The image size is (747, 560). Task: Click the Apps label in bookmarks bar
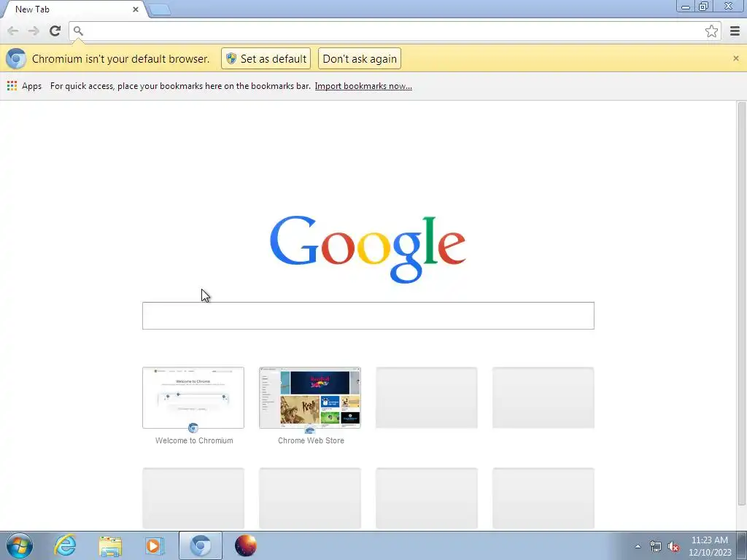(31, 86)
